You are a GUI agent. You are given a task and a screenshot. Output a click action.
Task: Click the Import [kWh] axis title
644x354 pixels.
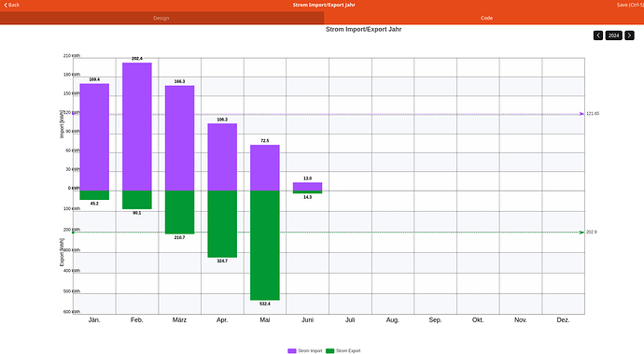[x=62, y=124]
